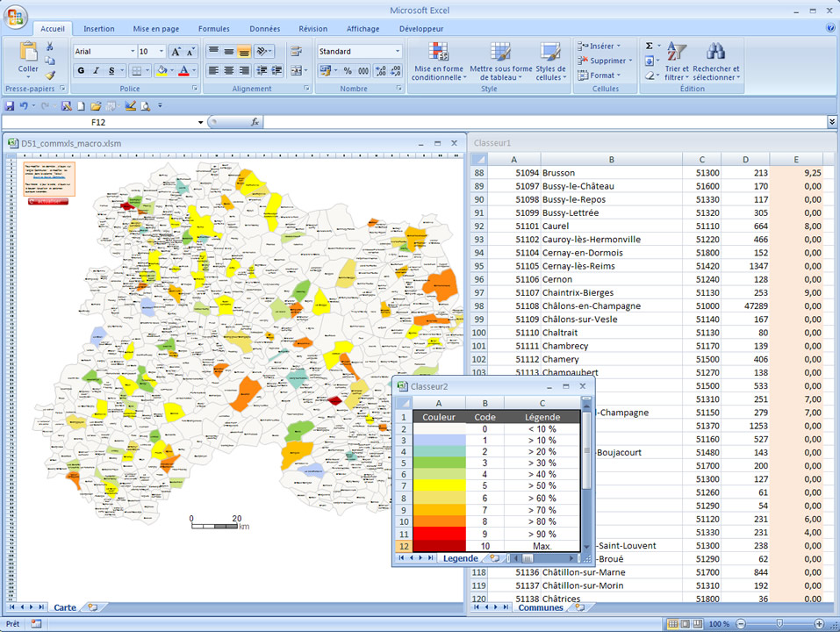Select the Legende sheet tab in Classeur2

461,558
